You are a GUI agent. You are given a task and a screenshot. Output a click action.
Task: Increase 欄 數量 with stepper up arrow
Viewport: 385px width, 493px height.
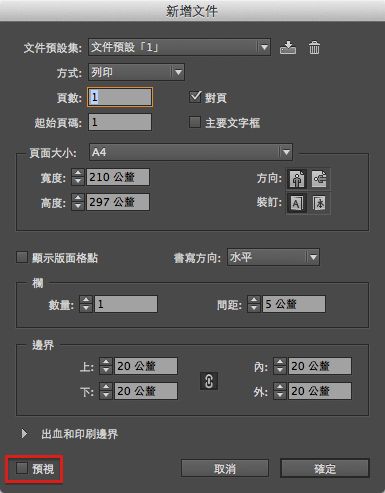tap(86, 300)
